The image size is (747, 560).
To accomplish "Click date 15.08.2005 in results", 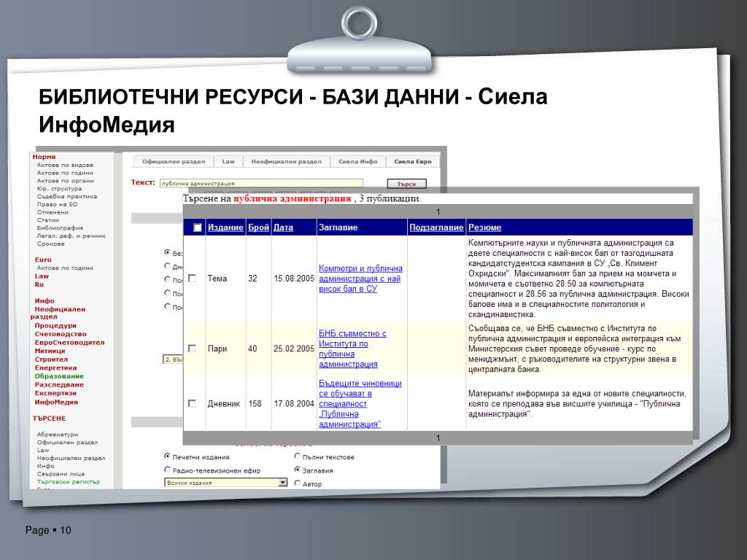I will click(x=294, y=279).
